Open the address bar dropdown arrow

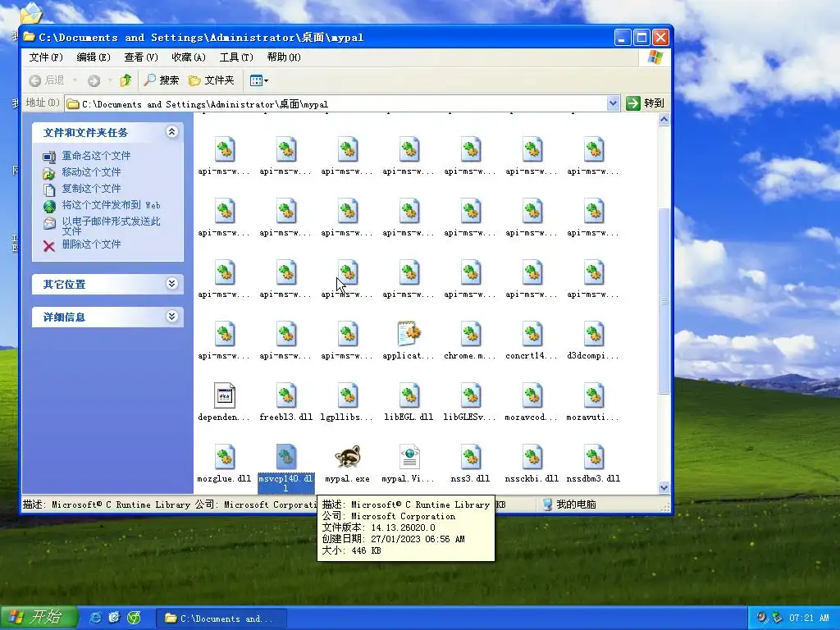(x=613, y=103)
